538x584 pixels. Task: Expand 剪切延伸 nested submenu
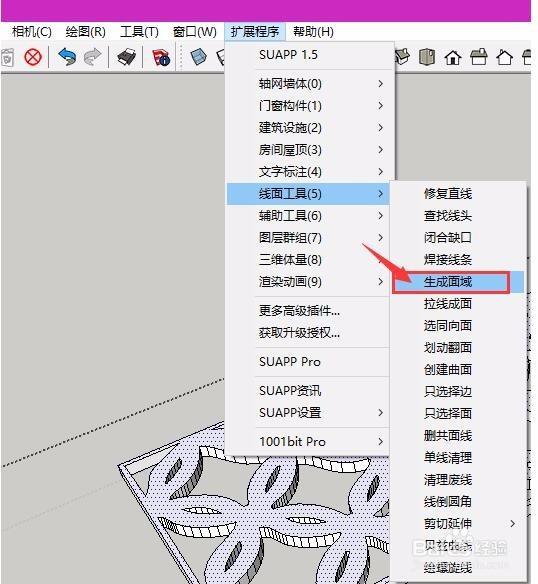point(458,523)
